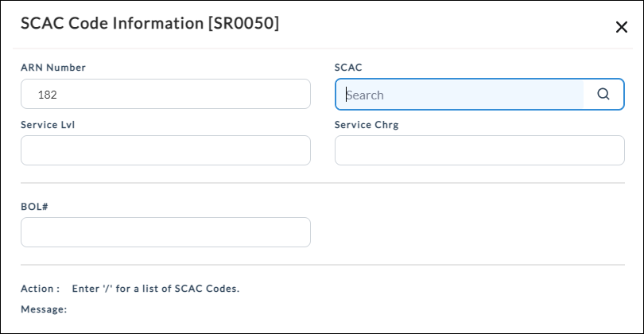Image resolution: width=644 pixels, height=334 pixels.
Task: Select the Service Chrg input field
Action: click(x=479, y=150)
